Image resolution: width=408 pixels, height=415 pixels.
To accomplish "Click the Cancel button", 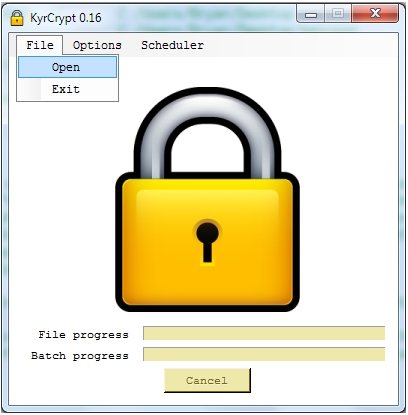I will [207, 380].
